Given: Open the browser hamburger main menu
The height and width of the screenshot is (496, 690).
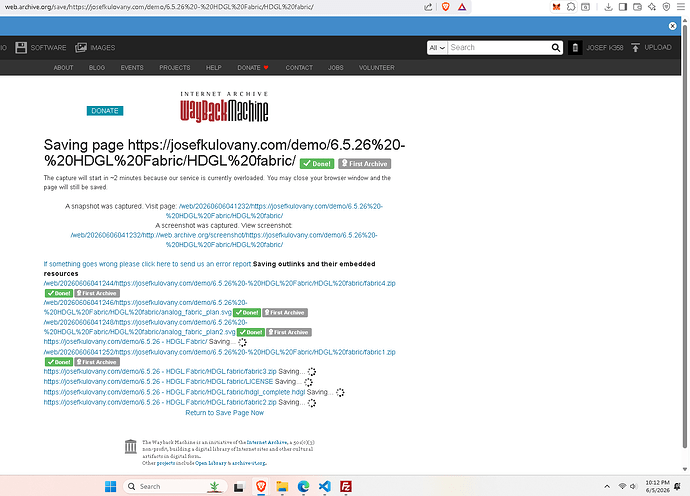Looking at the screenshot, I should click(x=681, y=7).
